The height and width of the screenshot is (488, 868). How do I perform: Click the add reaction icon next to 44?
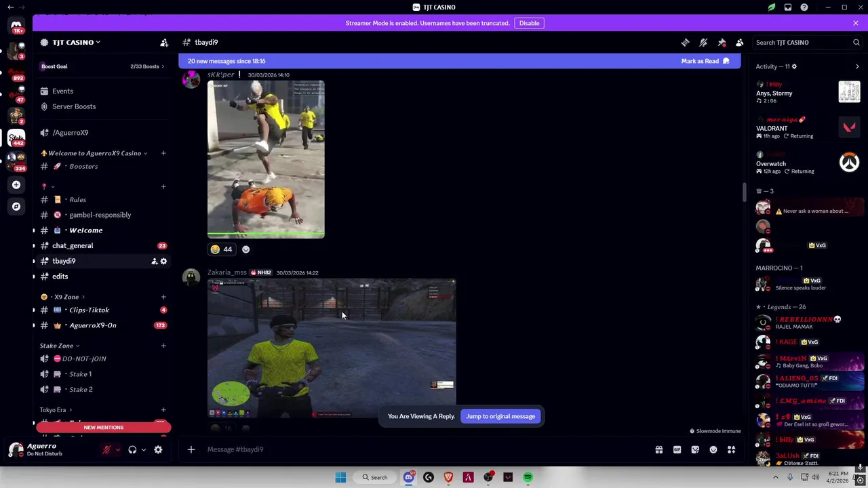pos(245,249)
